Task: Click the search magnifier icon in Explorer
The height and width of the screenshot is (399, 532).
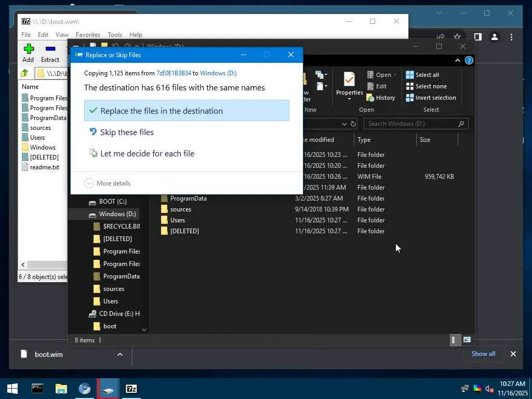Action: [x=461, y=124]
